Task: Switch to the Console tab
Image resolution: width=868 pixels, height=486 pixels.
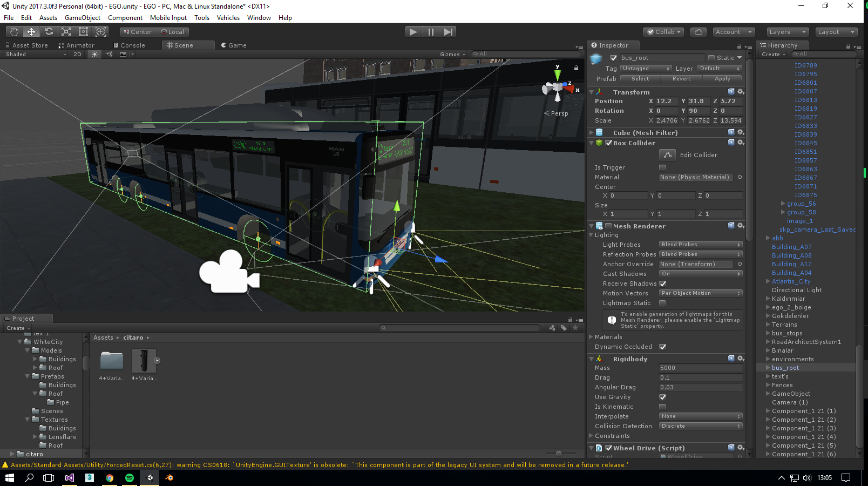Action: [129, 45]
